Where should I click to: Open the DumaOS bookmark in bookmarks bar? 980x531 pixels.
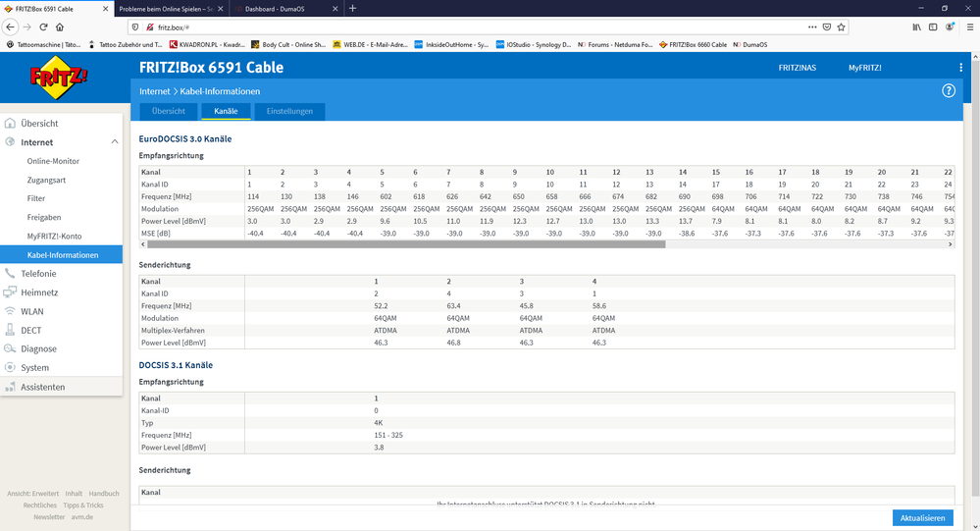(750, 45)
